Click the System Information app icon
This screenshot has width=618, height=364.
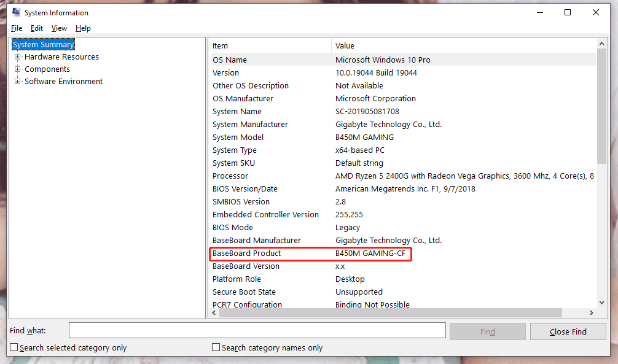[x=15, y=12]
